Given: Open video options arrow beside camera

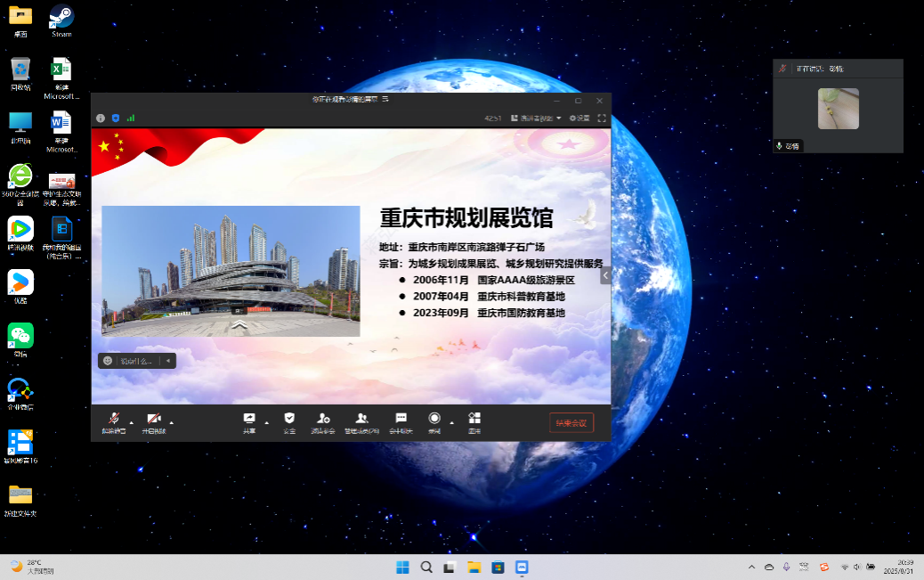Looking at the screenshot, I should click(172, 422).
